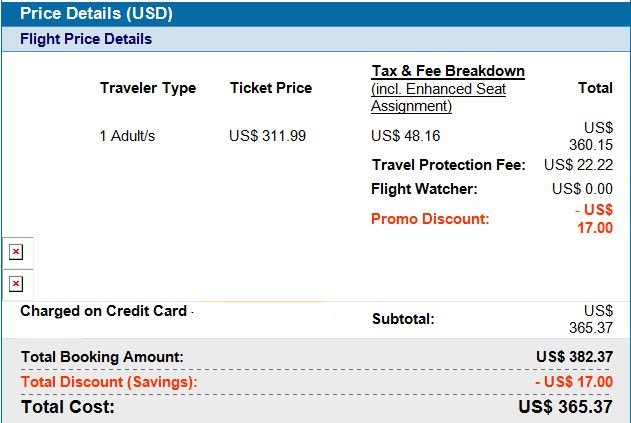Viewport: 631px width, 423px height.
Task: Click the US$ 48.16 tax amount
Action: click(406, 136)
